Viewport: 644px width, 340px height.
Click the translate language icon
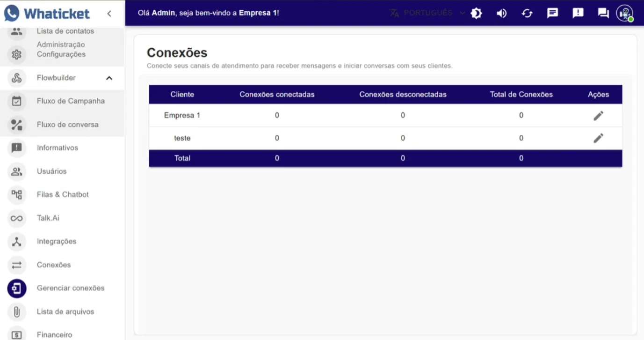tap(394, 13)
